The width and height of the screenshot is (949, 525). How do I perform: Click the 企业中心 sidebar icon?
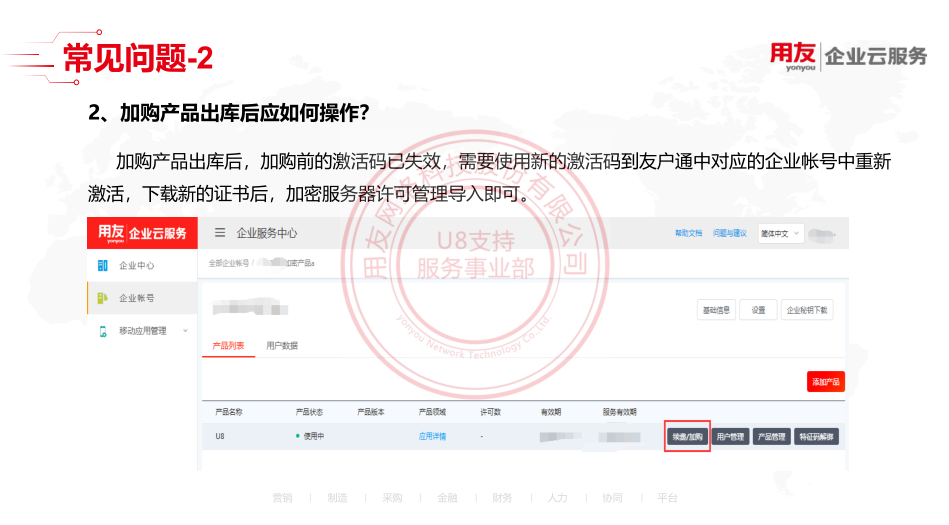tap(102, 265)
